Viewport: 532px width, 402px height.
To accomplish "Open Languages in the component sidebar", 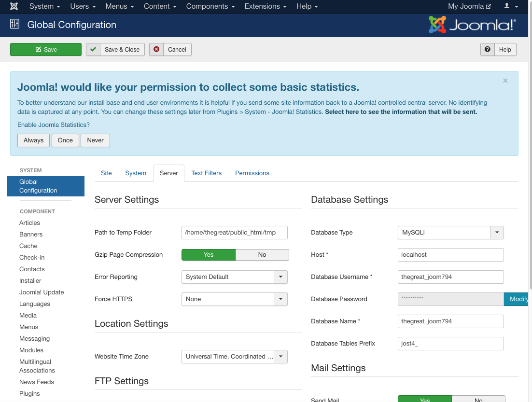I will click(x=35, y=304).
